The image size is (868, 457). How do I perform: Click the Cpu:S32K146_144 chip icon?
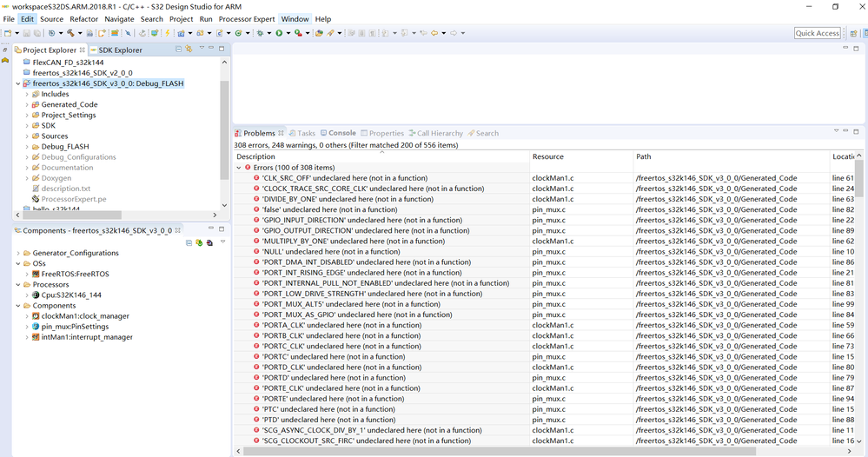pyautogui.click(x=36, y=295)
